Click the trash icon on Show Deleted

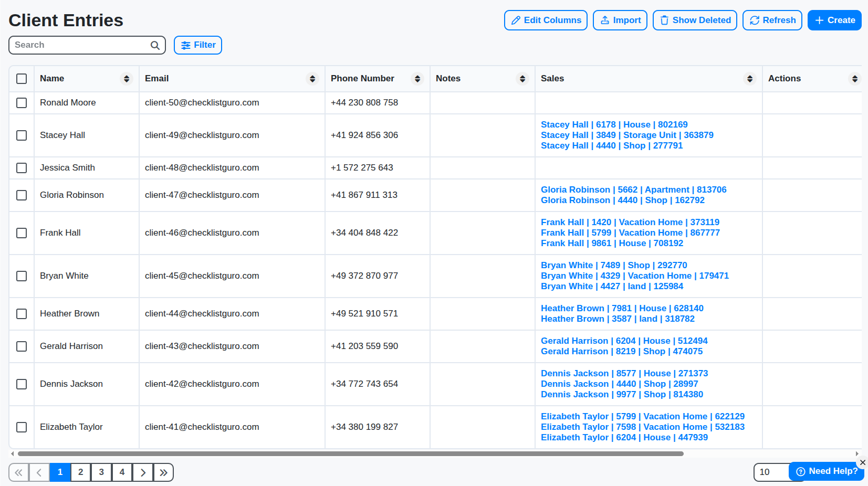(x=664, y=20)
